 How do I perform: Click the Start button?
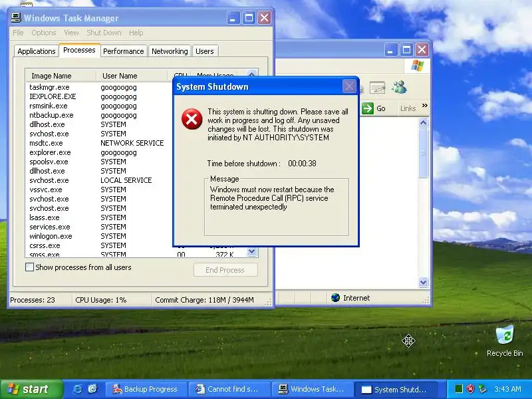coord(31,389)
